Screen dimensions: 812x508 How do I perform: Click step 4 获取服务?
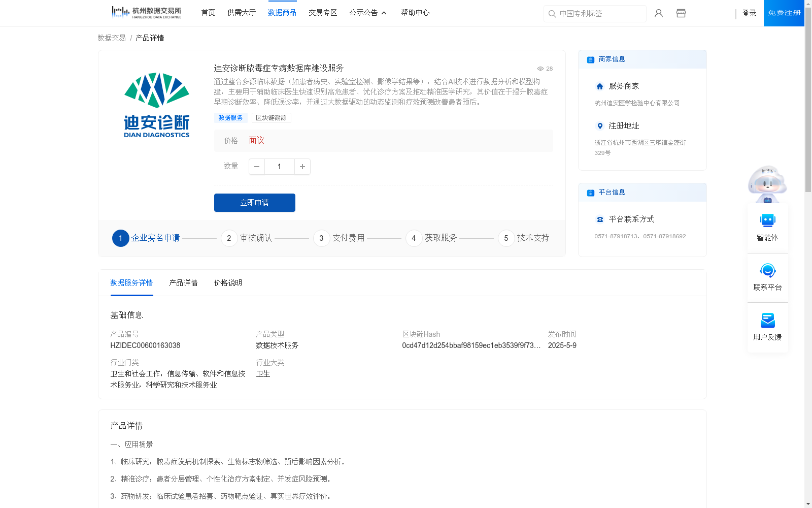[431, 238]
